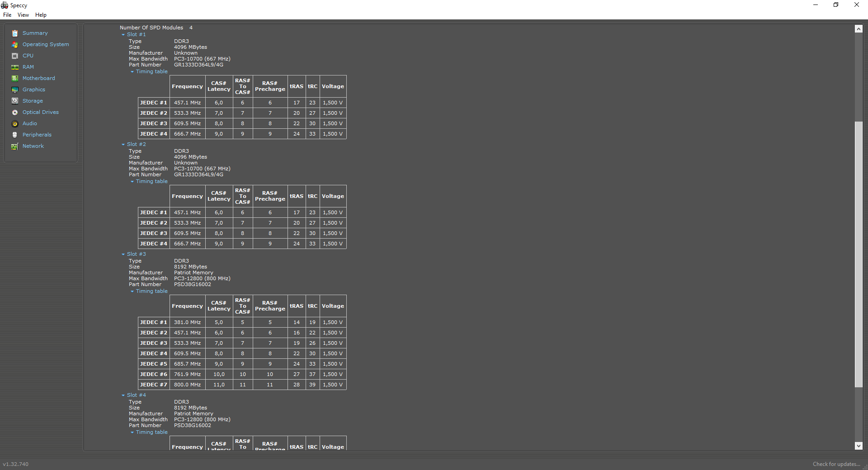868x470 pixels.
Task: Click the Network icon in sidebar
Action: coord(15,146)
